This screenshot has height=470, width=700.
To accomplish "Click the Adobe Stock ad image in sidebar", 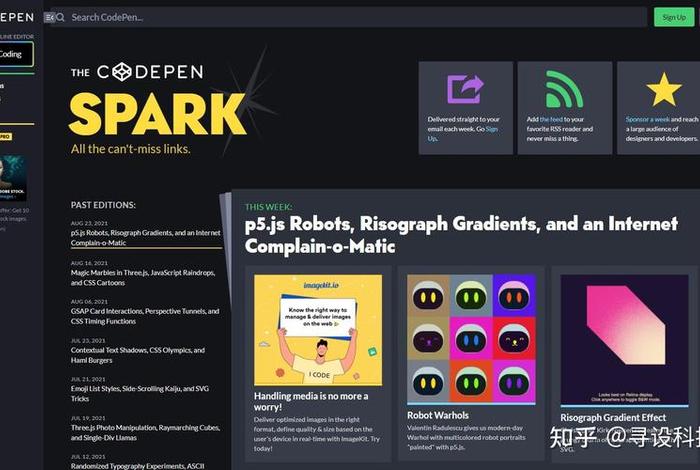I will point(13,178).
